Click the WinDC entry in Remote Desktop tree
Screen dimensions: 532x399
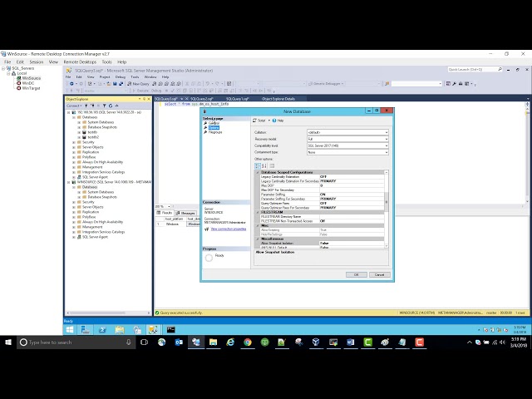pyautogui.click(x=27, y=83)
